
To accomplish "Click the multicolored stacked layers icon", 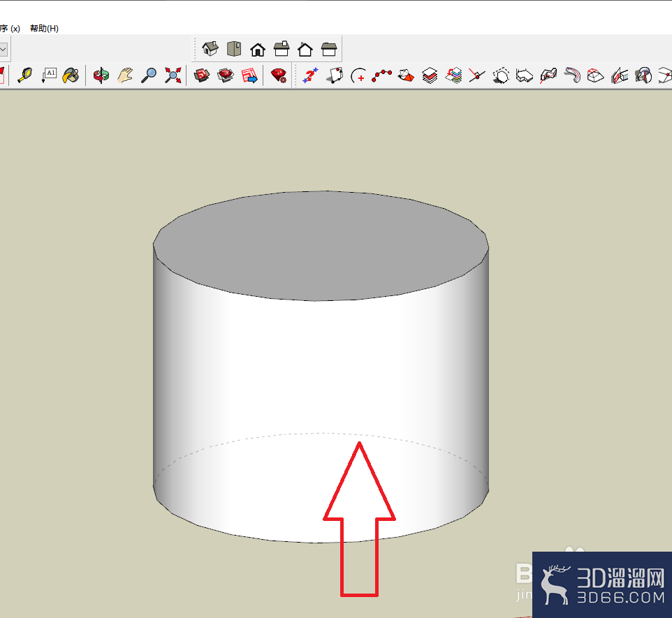I will (x=453, y=75).
